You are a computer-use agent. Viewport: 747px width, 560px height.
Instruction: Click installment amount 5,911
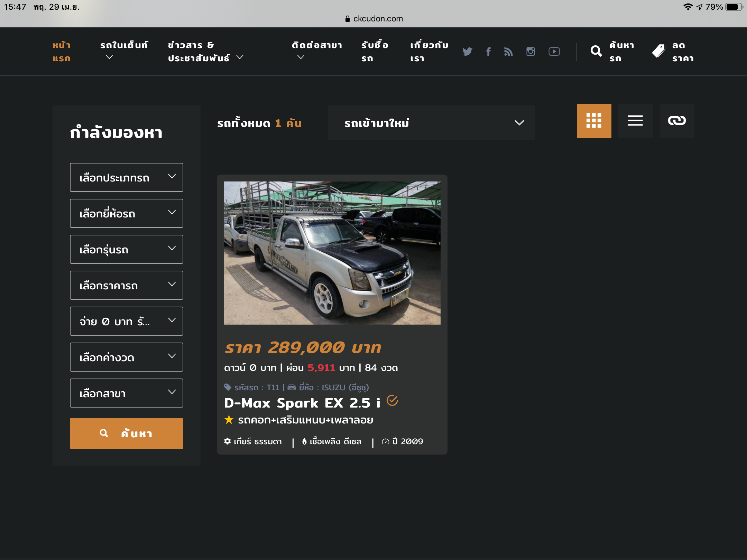pyautogui.click(x=321, y=368)
